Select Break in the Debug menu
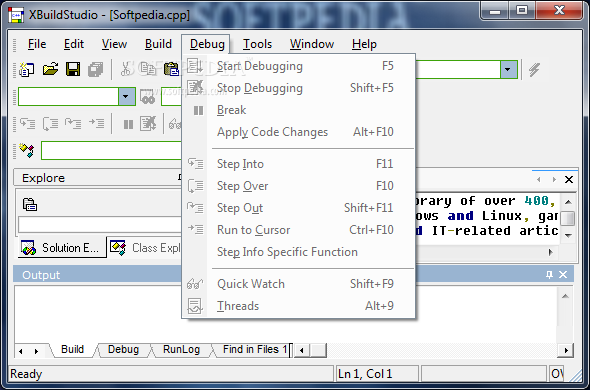 pyautogui.click(x=298, y=110)
